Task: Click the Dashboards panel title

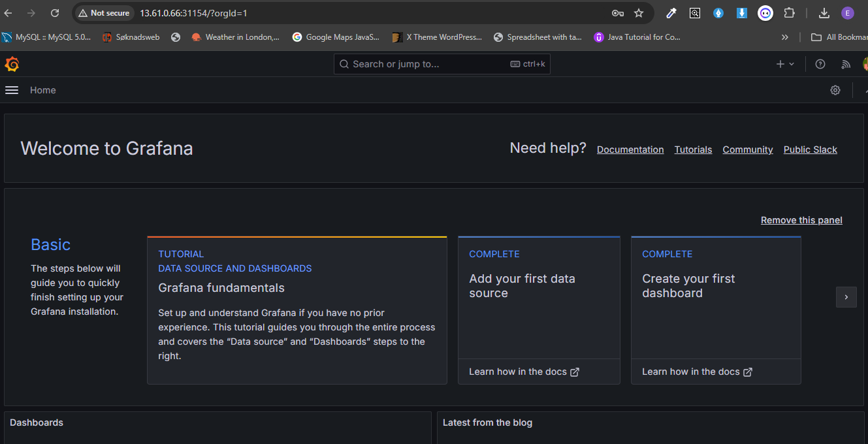Action: point(37,422)
